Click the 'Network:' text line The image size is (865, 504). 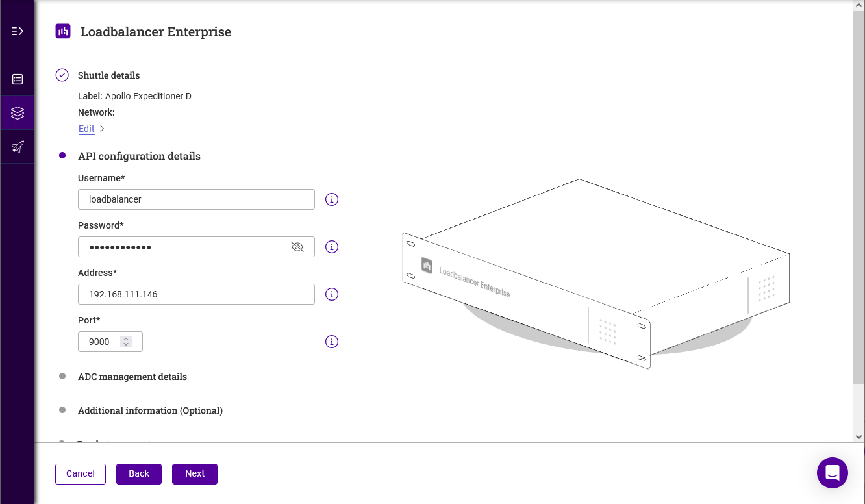pos(96,112)
